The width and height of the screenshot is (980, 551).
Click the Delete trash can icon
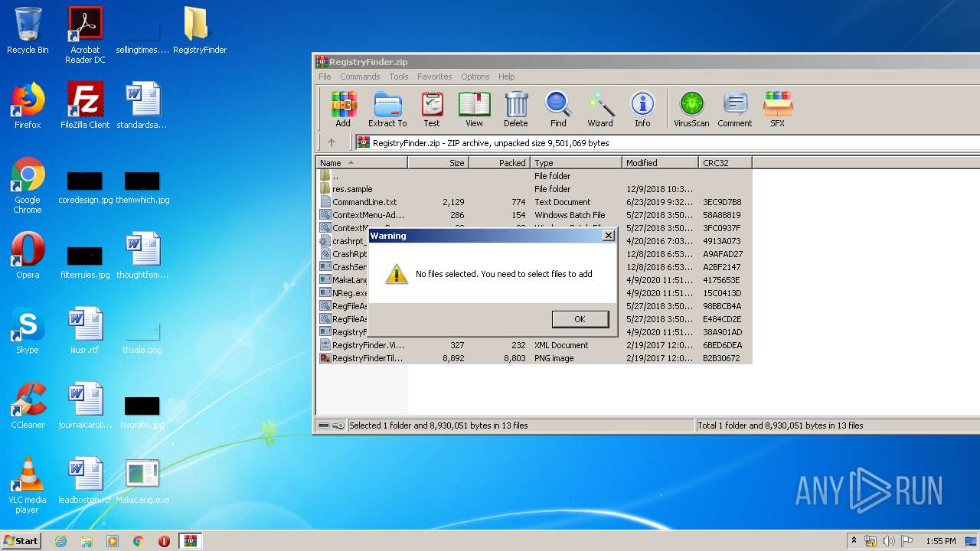(516, 109)
